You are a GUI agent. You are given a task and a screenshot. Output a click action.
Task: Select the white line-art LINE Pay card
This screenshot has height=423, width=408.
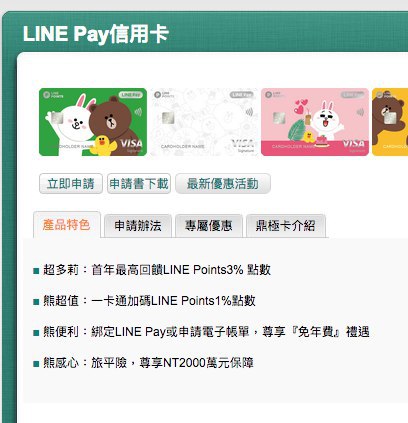point(204,122)
